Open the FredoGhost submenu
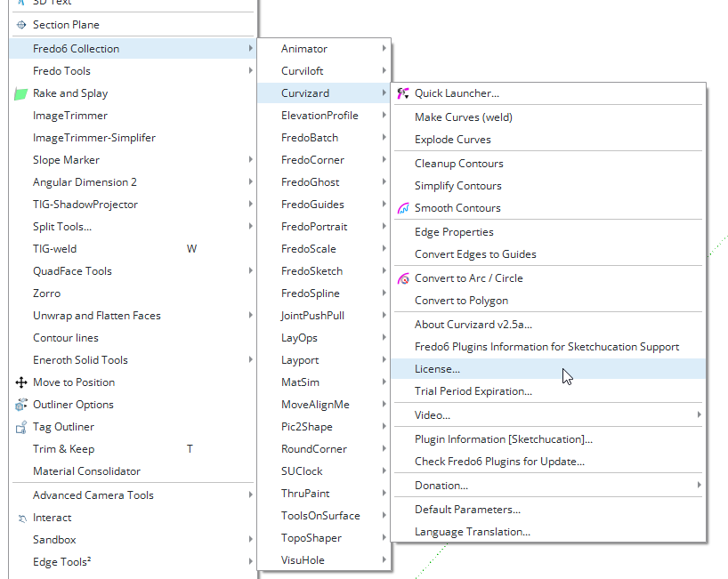The height and width of the screenshot is (579, 728). pyautogui.click(x=324, y=182)
